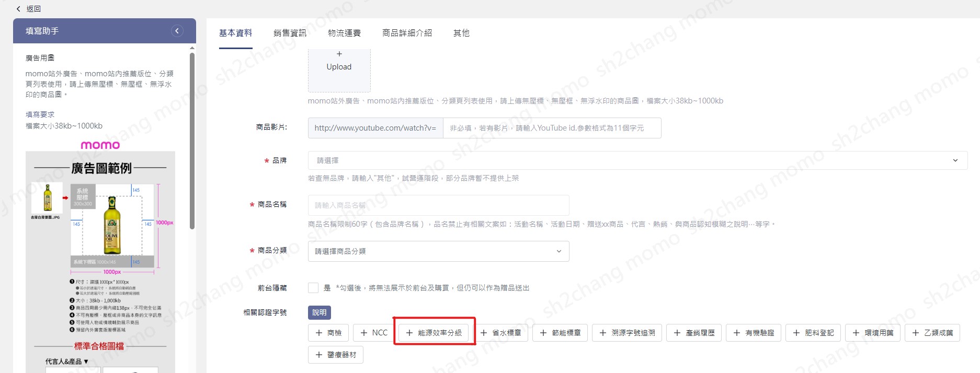Viewport: 980px width, 373px height.
Task: Go to the 商品詳細介紹 tab
Action: (407, 33)
